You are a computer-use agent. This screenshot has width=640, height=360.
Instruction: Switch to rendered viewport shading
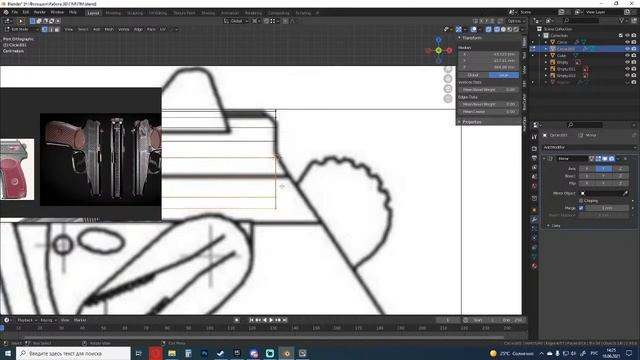(516, 29)
